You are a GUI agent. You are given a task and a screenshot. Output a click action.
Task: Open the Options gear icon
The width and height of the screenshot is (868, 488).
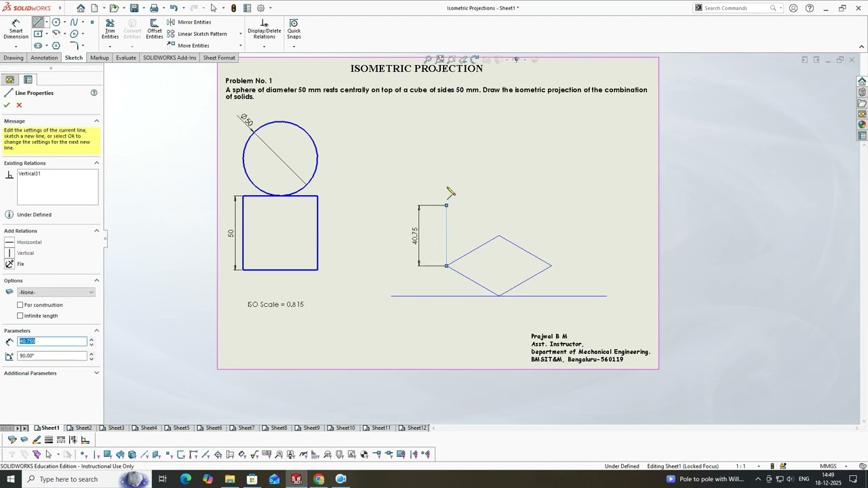(x=261, y=8)
